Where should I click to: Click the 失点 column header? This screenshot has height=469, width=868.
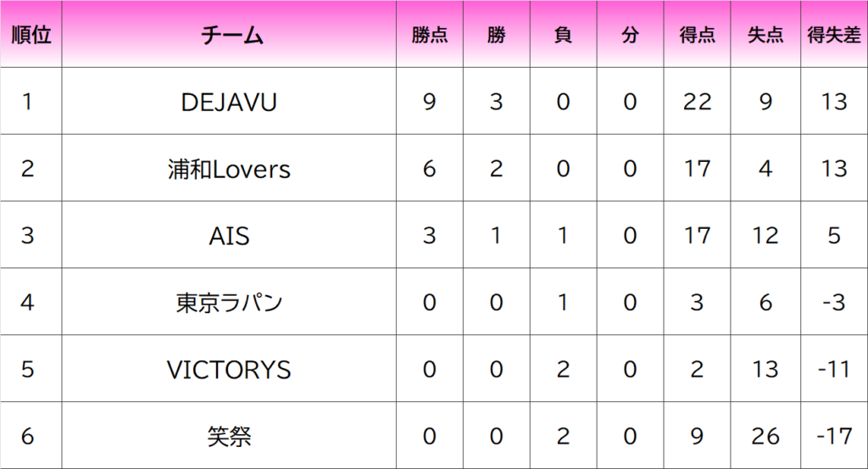(x=765, y=34)
